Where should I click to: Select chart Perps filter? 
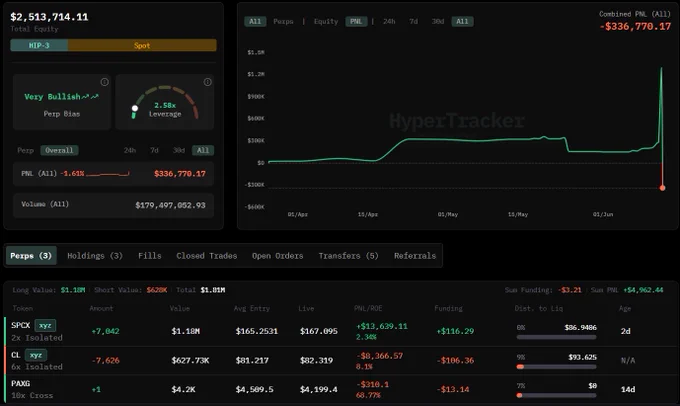coord(283,21)
